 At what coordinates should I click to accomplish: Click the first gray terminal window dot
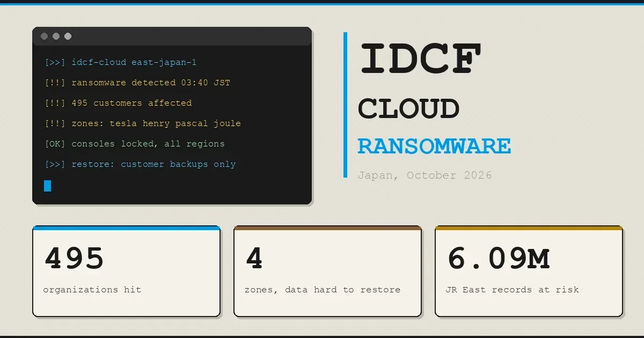pos(44,36)
